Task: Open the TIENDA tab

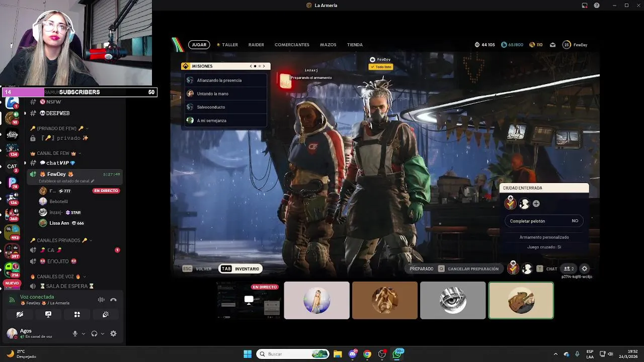Action: click(355, 45)
